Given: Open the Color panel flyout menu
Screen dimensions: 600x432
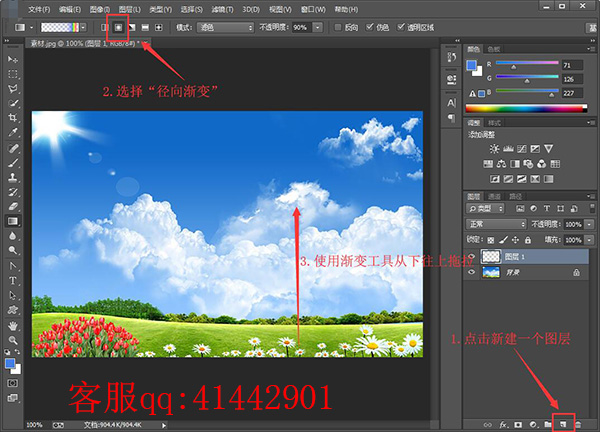Looking at the screenshot, I should (590, 49).
